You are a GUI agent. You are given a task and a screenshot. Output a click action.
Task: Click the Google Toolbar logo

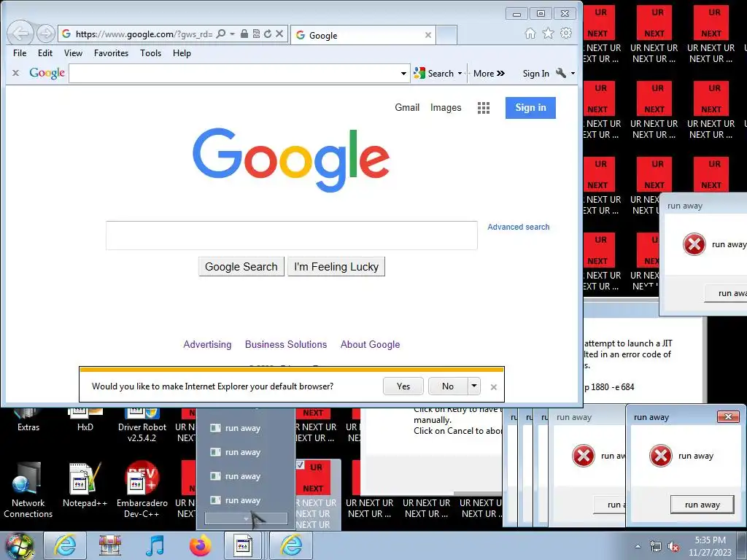point(47,73)
